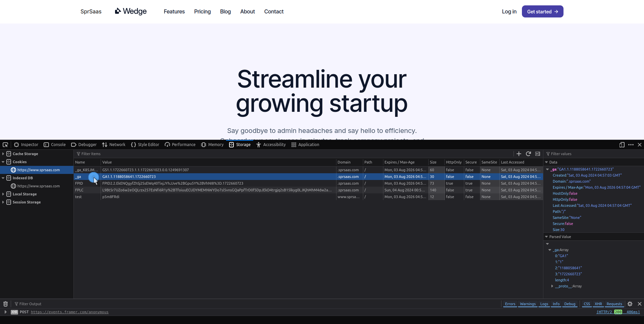This screenshot has width=644, height=324.
Task: Open the Inspector tab
Action: click(x=26, y=145)
